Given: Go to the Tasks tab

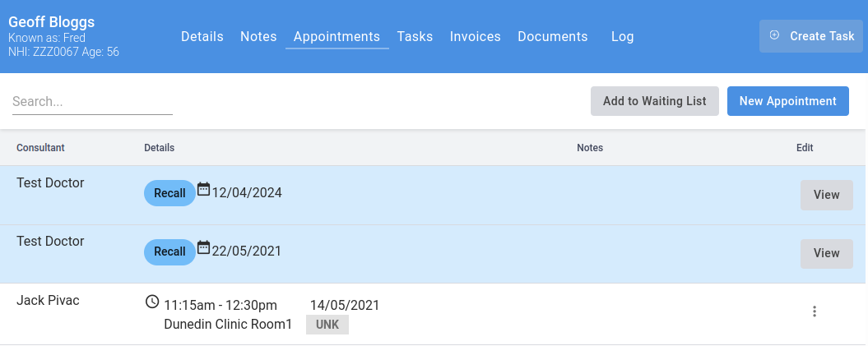Looking at the screenshot, I should click(415, 37).
